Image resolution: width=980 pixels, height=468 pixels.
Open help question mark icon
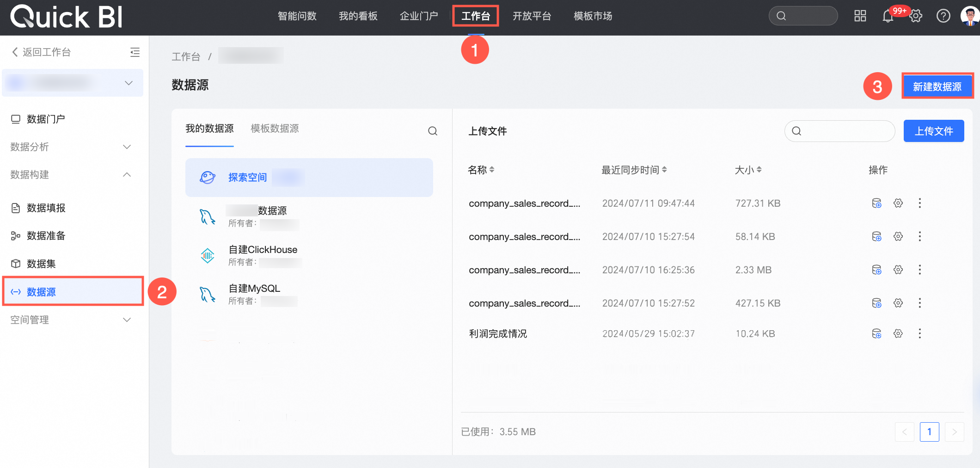click(x=943, y=16)
